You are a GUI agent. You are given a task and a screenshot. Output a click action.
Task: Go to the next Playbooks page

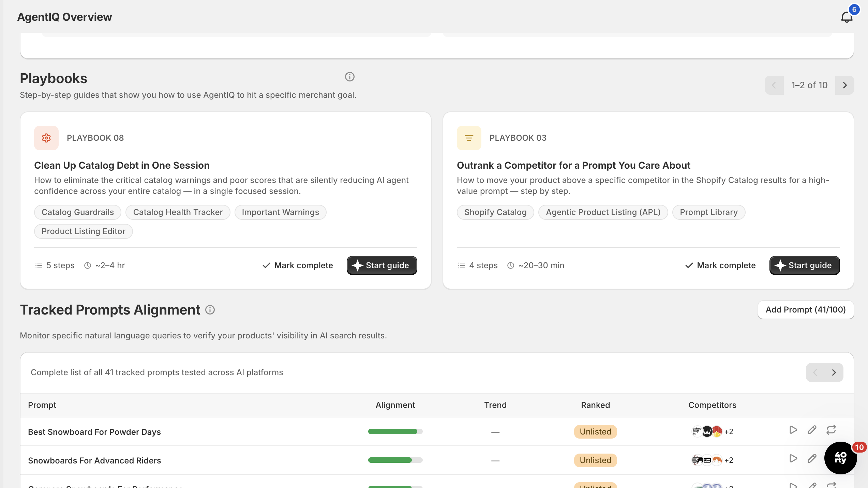pyautogui.click(x=844, y=85)
